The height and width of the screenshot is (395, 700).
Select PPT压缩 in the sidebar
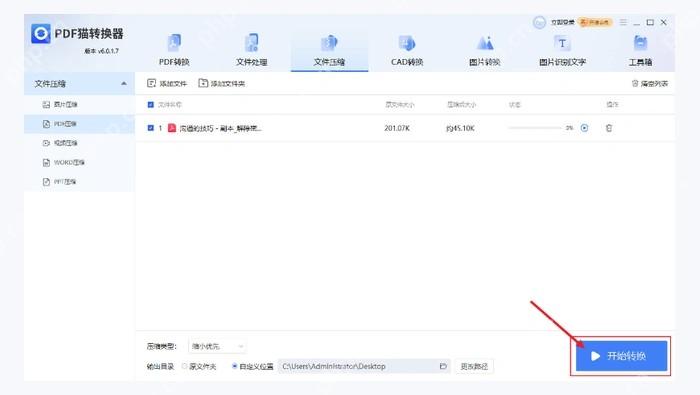79,182
